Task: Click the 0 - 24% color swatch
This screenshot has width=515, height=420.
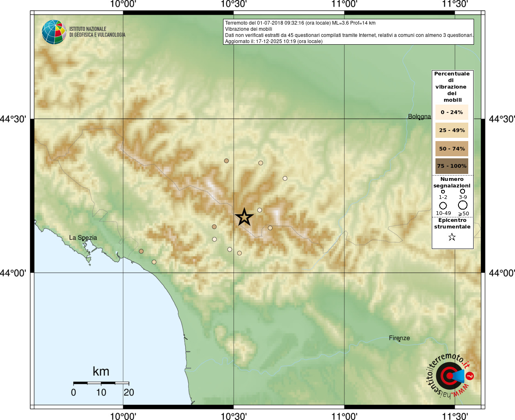Action: point(452,112)
